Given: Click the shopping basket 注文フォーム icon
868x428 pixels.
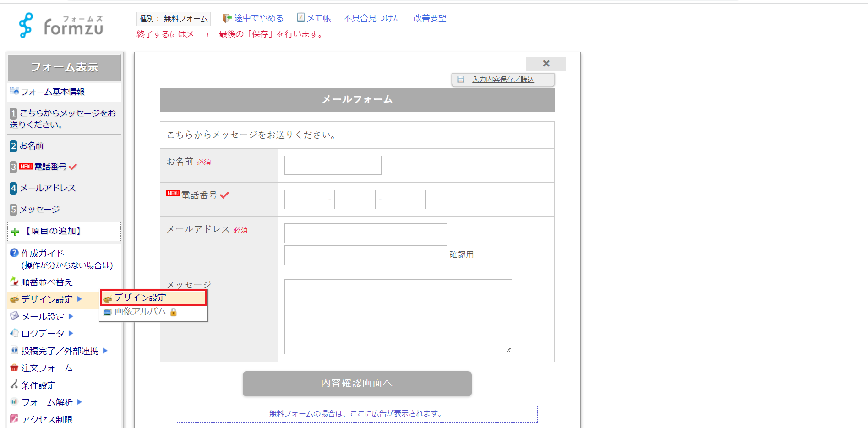Looking at the screenshot, I should (14, 368).
